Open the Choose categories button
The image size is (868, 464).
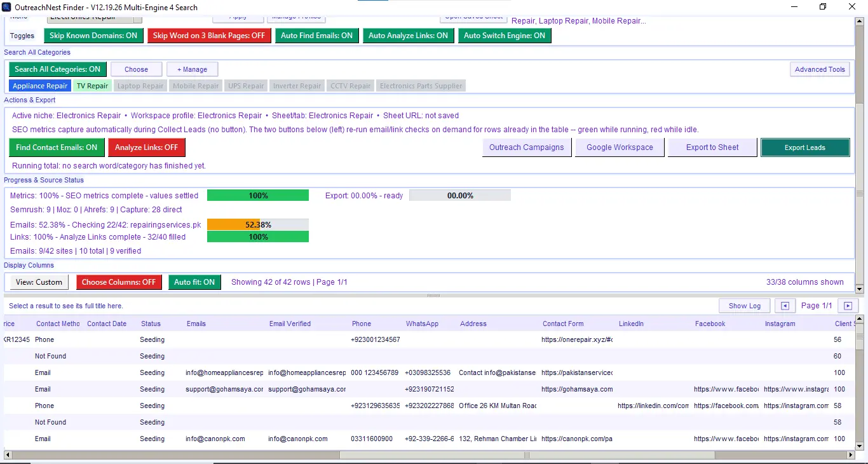136,69
